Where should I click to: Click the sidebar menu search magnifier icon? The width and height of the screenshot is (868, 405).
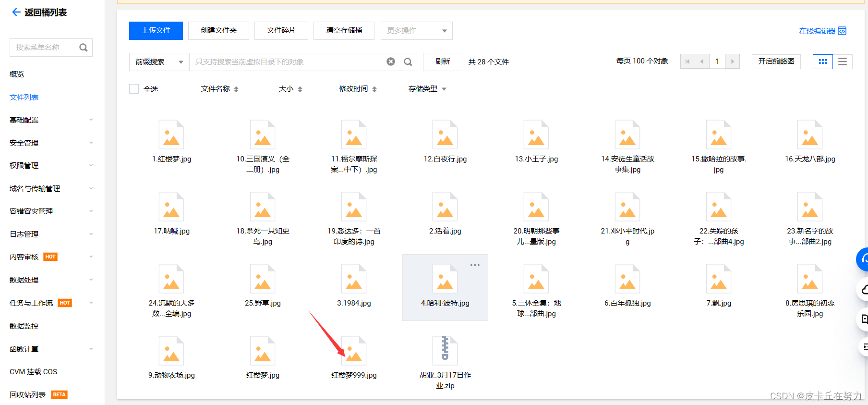click(84, 48)
